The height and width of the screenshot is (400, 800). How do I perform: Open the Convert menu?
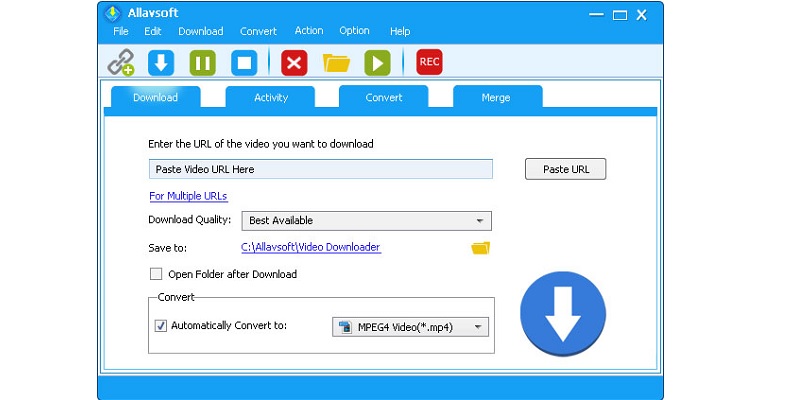[x=258, y=31]
